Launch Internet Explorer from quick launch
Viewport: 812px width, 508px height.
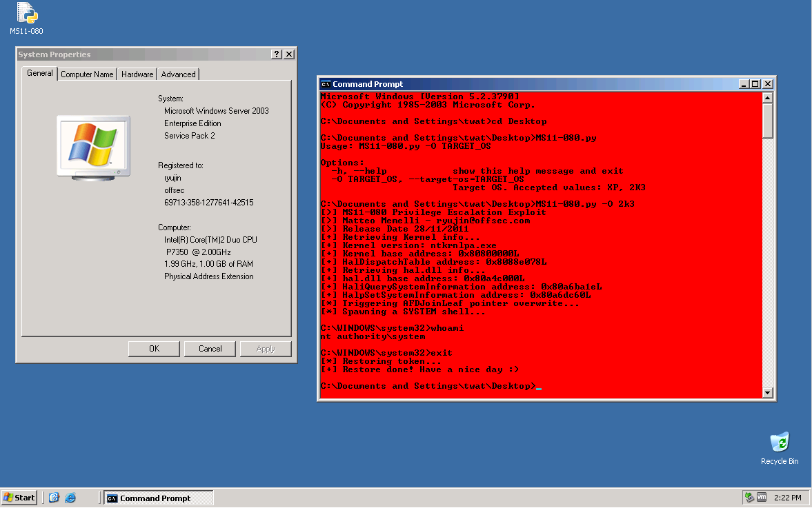point(70,497)
